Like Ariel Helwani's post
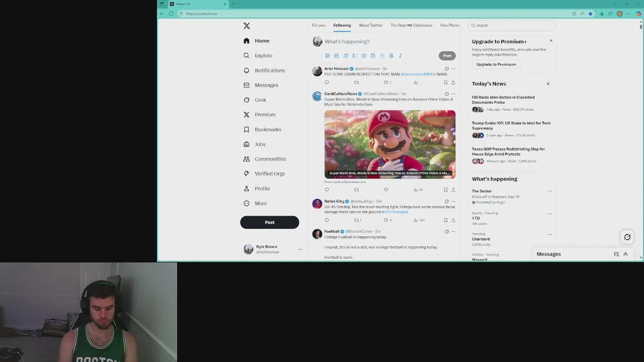 pos(386,82)
